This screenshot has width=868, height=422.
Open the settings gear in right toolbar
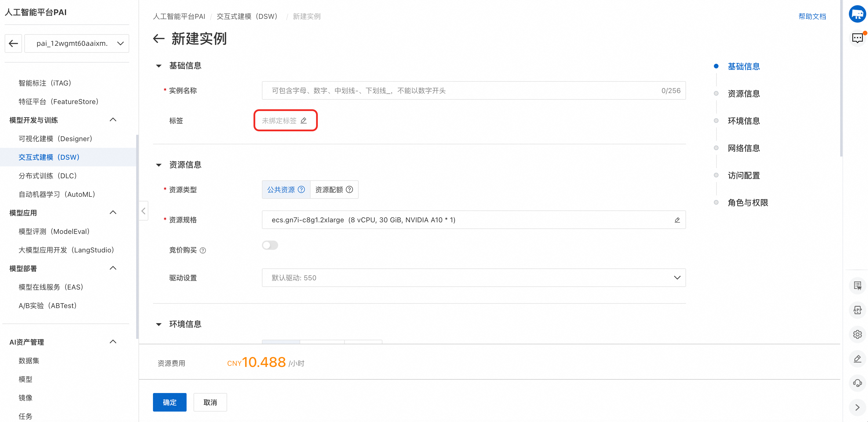(x=857, y=334)
